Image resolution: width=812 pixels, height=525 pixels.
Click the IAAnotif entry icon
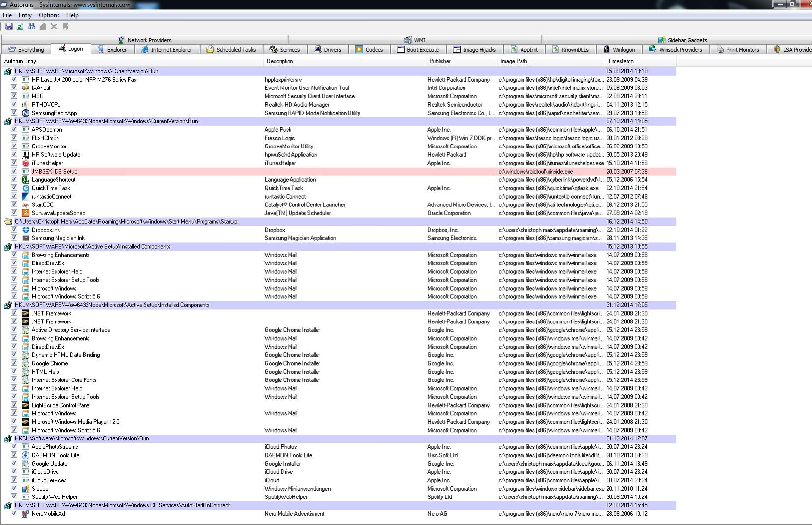pyautogui.click(x=26, y=88)
